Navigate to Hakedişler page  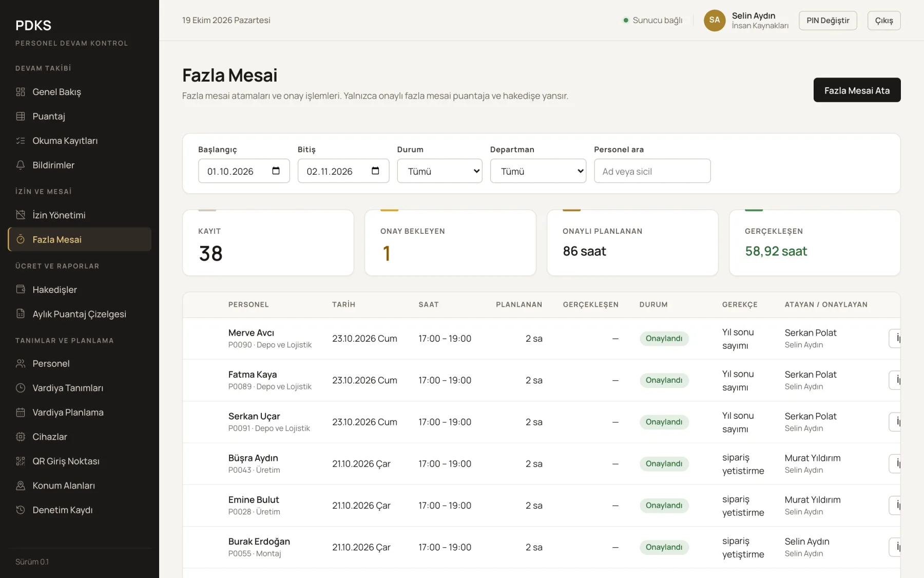coord(80,289)
